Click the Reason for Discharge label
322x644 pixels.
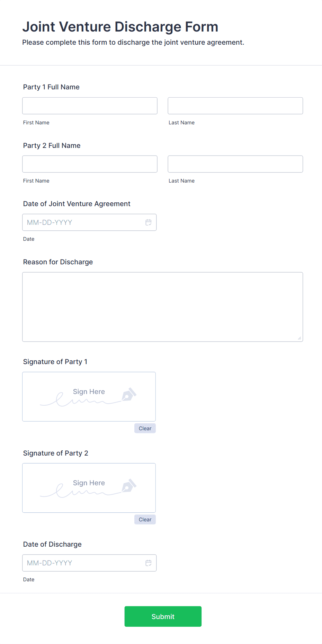coord(58,262)
